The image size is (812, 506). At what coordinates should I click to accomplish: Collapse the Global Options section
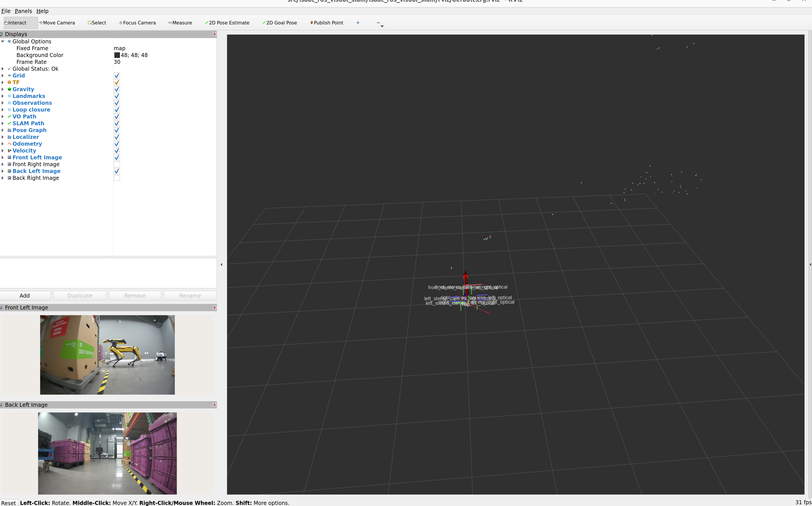tap(3, 41)
